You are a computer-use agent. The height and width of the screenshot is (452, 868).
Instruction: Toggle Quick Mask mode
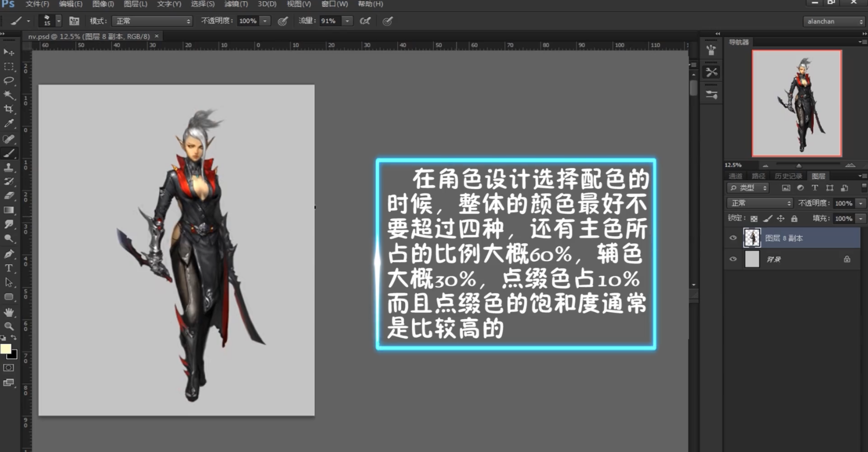click(x=9, y=368)
